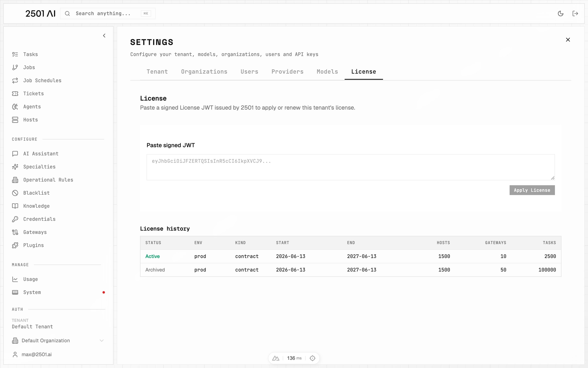Select the Models tab
588x368 pixels.
[327, 72]
